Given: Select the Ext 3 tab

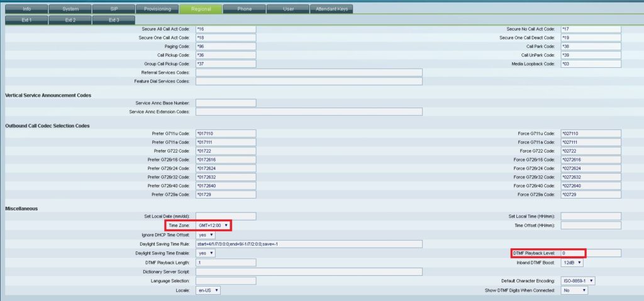Looking at the screenshot, I should pyautogui.click(x=113, y=20).
